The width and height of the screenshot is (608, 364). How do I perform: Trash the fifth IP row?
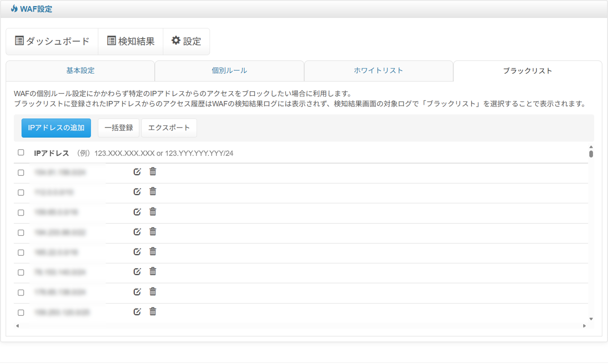click(153, 251)
